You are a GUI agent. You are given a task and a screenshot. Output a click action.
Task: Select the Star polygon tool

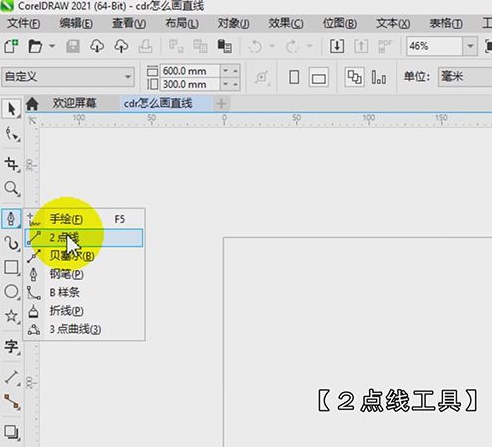coord(12,316)
